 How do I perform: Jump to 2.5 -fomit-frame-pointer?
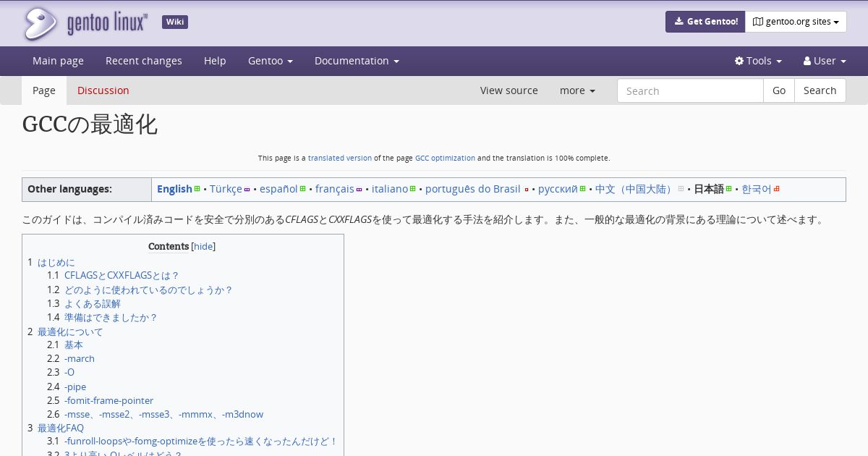tap(109, 400)
